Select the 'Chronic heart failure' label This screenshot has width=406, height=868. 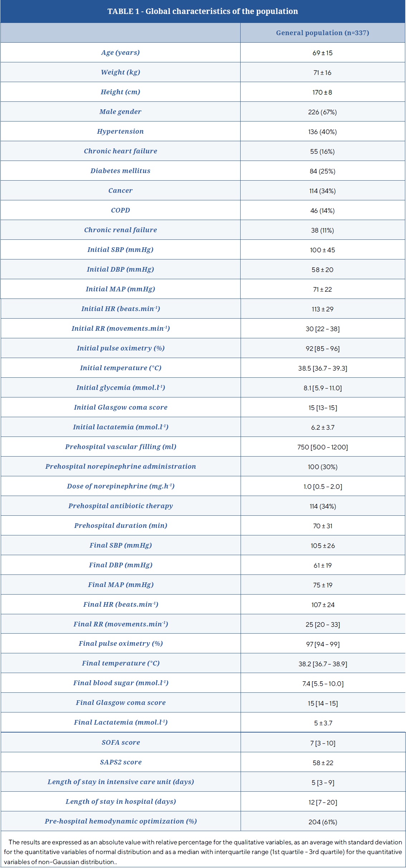click(x=120, y=151)
